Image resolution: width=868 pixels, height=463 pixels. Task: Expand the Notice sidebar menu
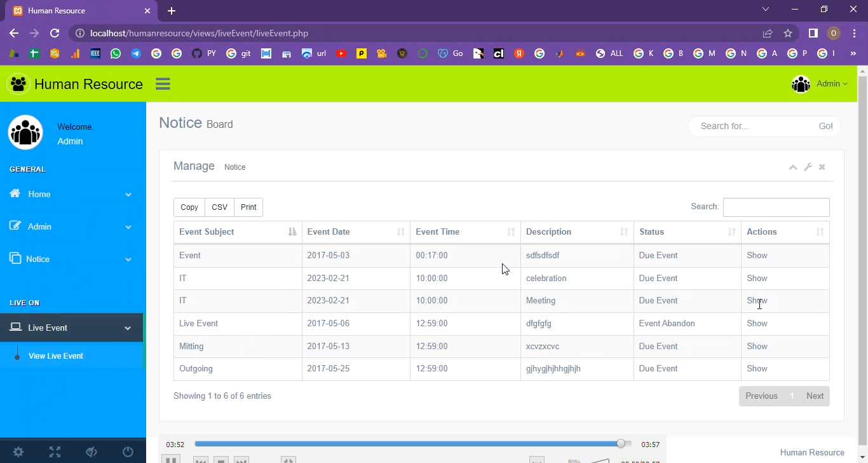(71, 259)
